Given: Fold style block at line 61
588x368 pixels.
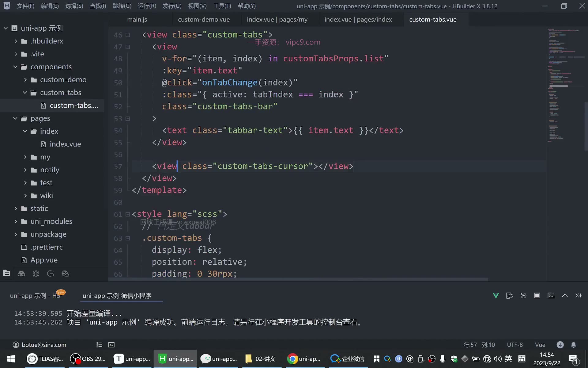Looking at the screenshot, I should point(128,214).
